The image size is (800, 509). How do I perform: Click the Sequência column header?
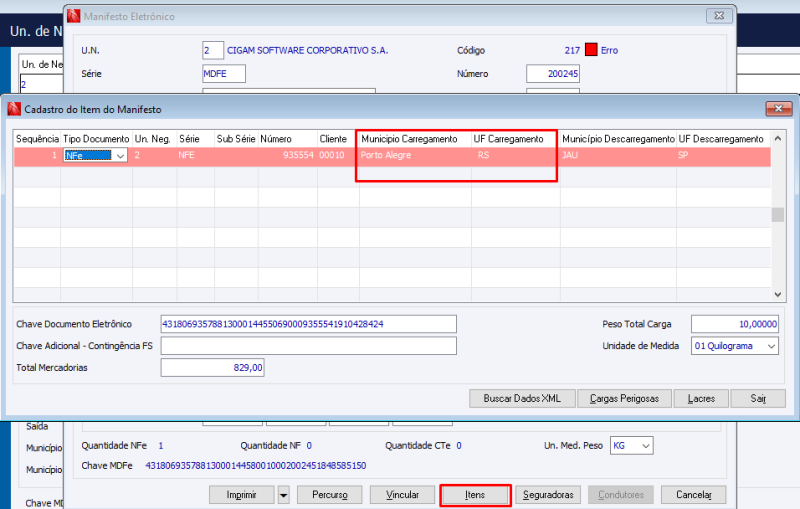(37, 139)
